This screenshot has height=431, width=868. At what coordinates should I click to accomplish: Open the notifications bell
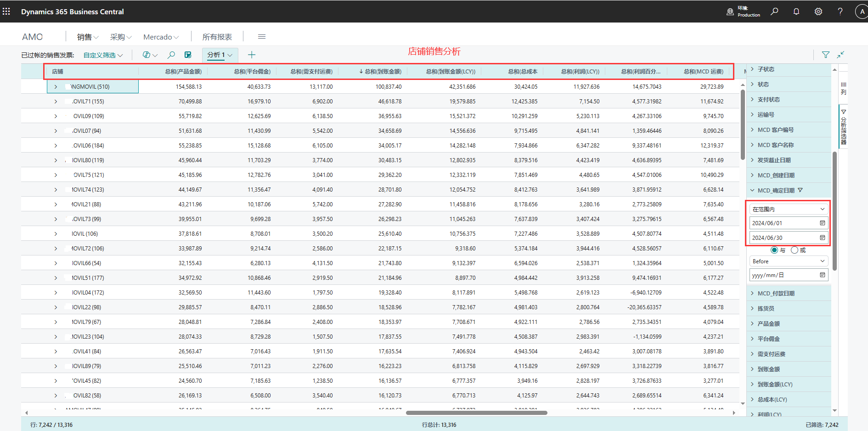point(796,11)
